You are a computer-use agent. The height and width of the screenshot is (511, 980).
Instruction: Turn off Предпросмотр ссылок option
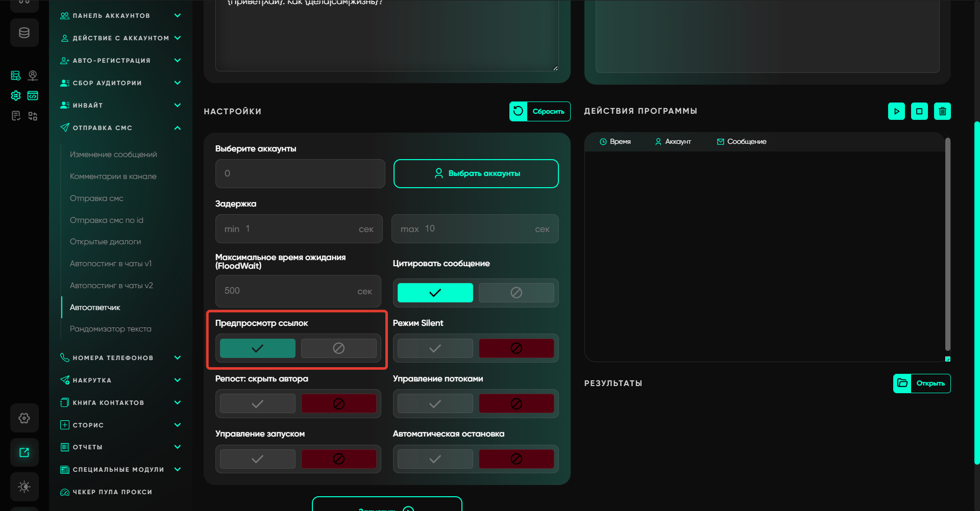(x=338, y=348)
